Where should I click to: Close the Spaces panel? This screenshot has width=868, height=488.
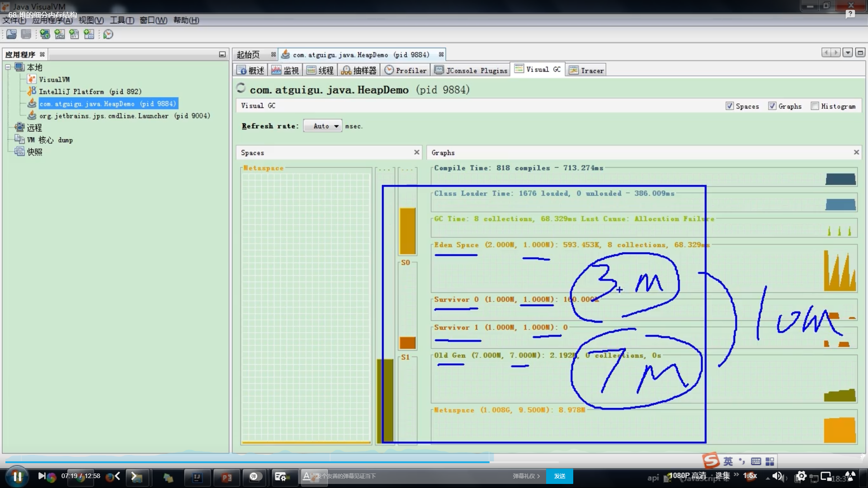[x=417, y=152]
